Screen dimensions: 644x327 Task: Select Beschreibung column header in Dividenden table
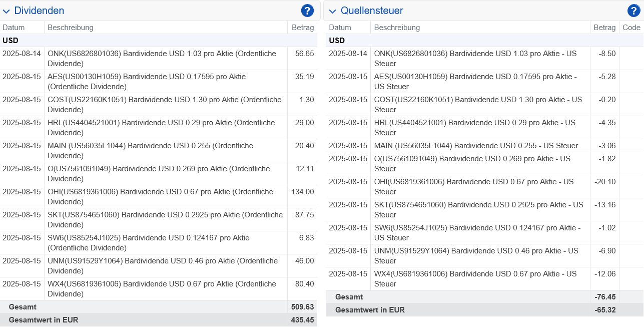pos(71,28)
